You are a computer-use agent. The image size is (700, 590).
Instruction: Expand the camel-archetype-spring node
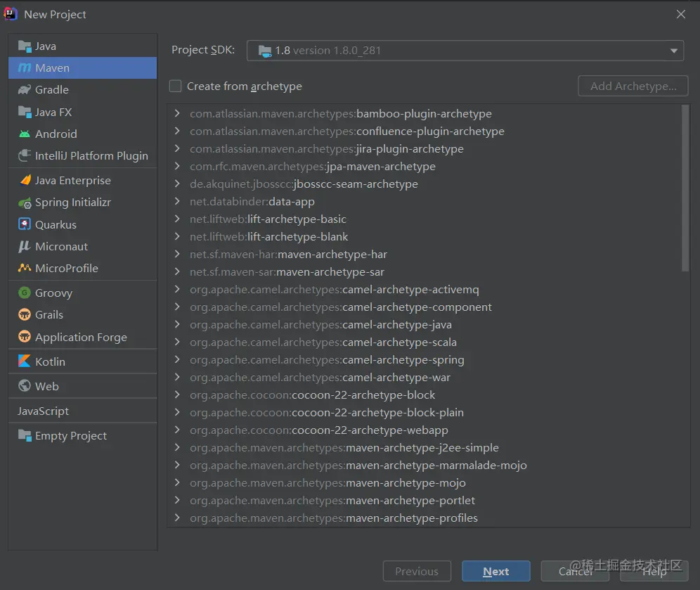pos(177,360)
